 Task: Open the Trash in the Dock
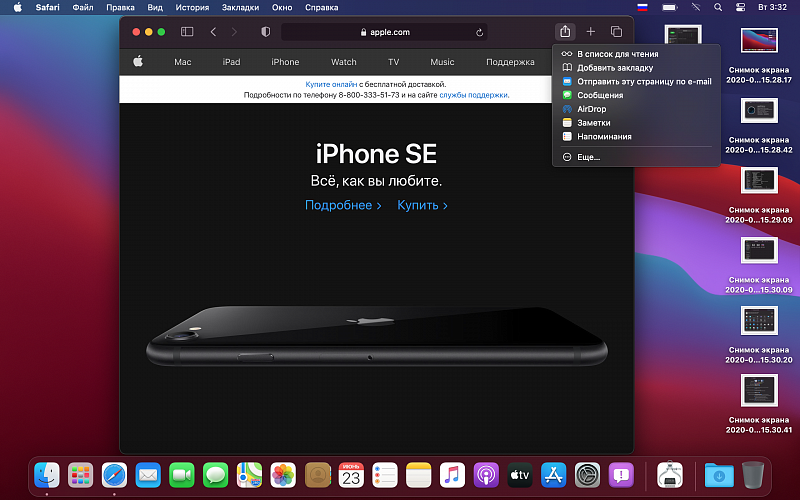[x=753, y=476]
